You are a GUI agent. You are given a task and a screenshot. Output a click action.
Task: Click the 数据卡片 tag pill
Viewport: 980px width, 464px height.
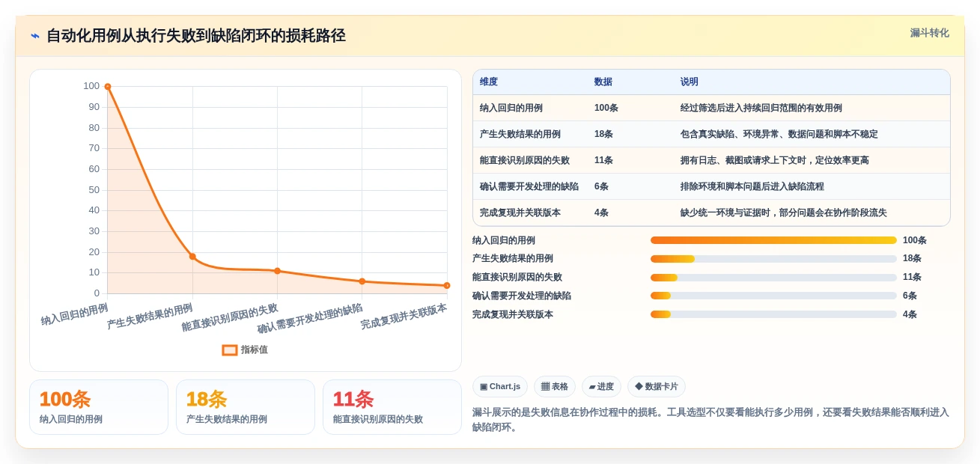tap(657, 387)
